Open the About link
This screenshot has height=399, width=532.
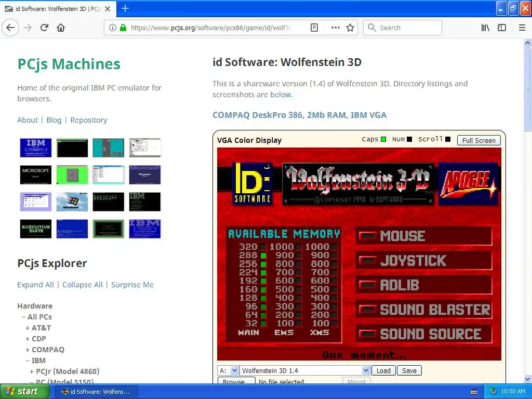[x=28, y=120]
